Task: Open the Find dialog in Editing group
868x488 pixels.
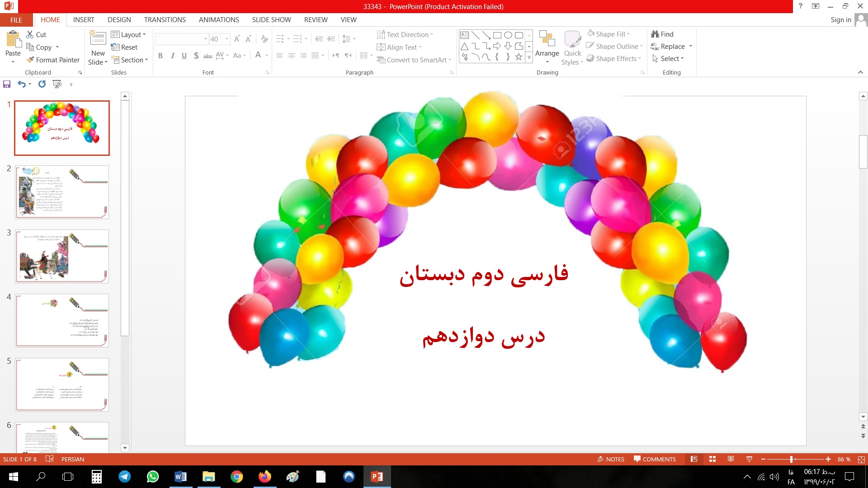Action: pos(662,34)
